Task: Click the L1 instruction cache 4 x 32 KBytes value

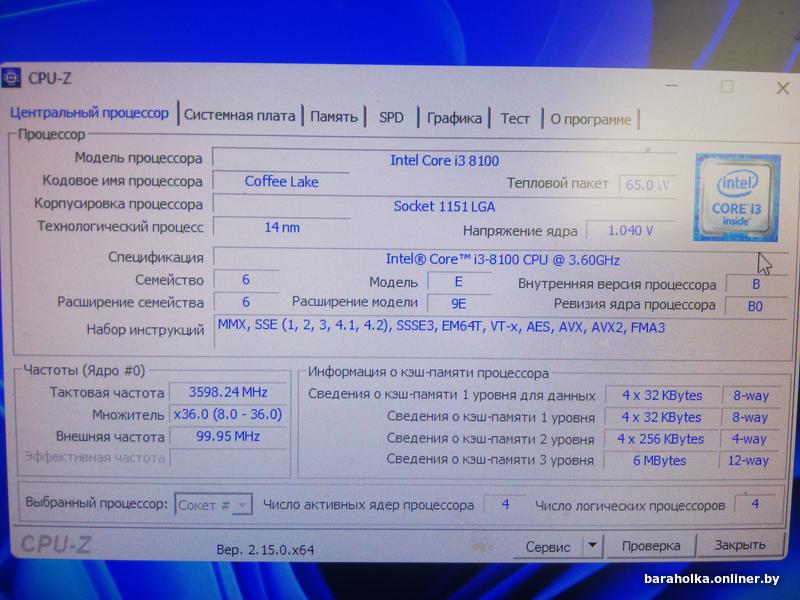Action: point(661,417)
